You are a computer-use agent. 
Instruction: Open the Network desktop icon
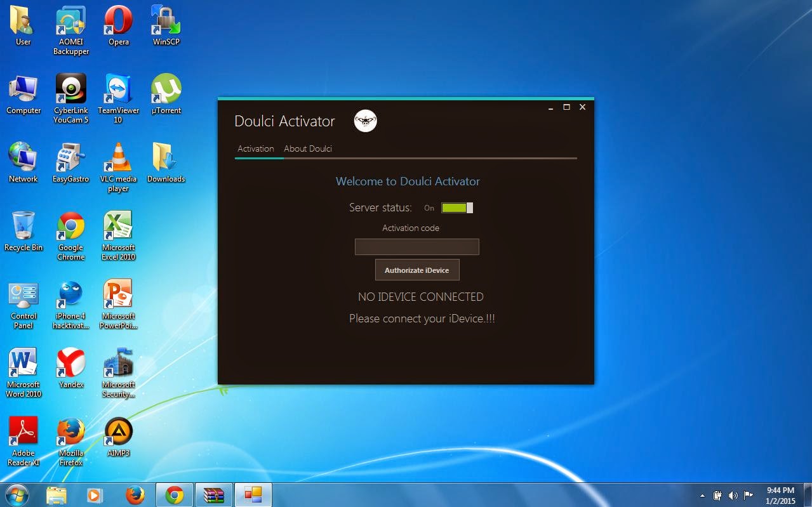pyautogui.click(x=23, y=162)
